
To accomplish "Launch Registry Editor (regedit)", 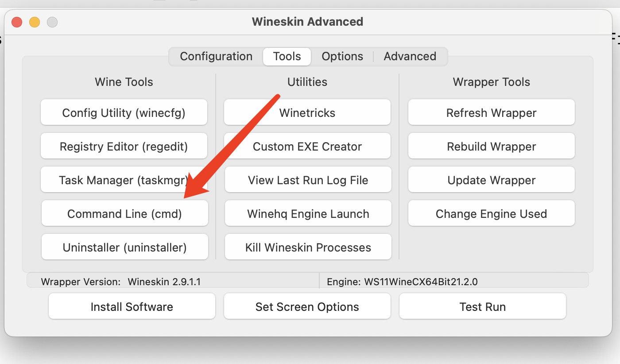I will point(124,146).
